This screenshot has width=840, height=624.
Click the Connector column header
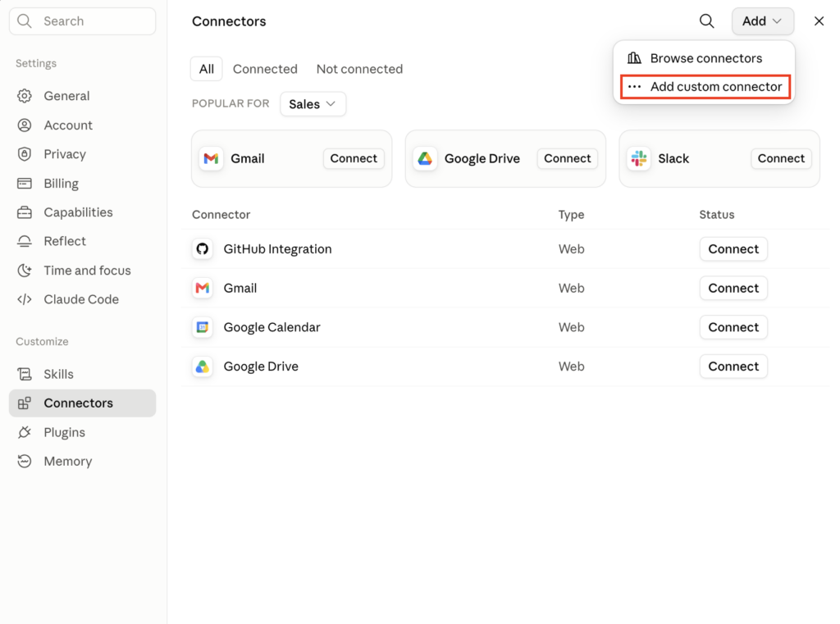pos(221,215)
